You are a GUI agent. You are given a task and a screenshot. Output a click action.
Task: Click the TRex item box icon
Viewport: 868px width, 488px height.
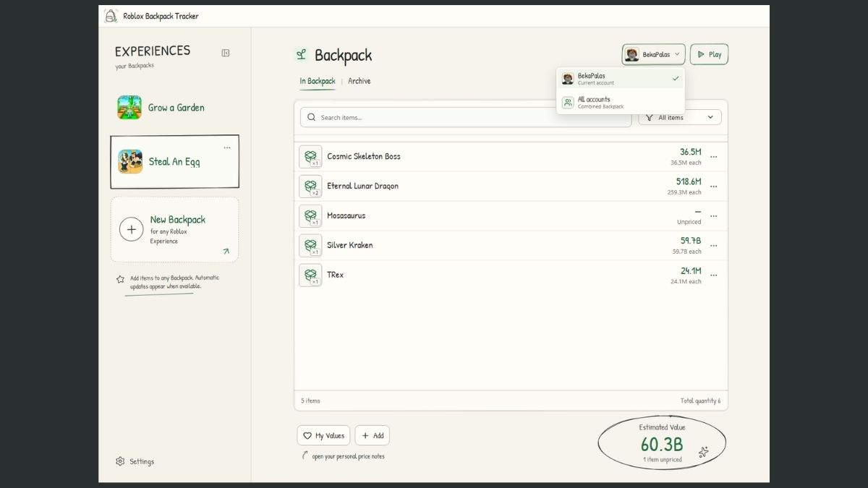click(310, 275)
